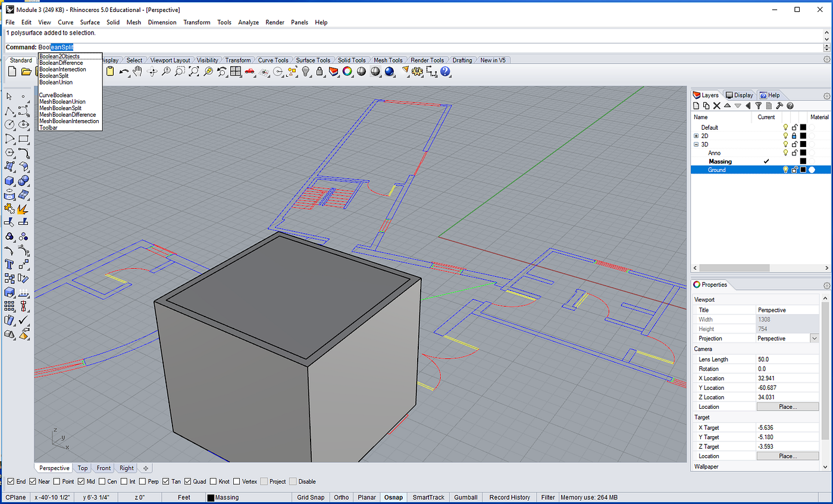Unlock the 2D layer padlock

pyautogui.click(x=794, y=136)
